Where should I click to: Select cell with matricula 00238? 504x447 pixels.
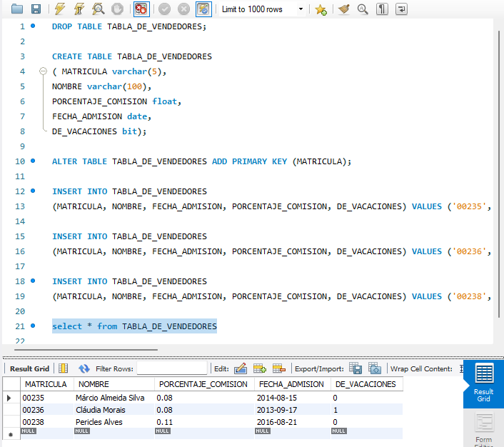[47, 422]
